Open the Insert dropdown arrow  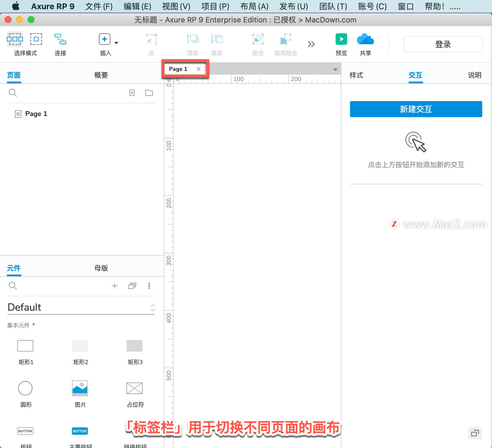click(x=116, y=43)
